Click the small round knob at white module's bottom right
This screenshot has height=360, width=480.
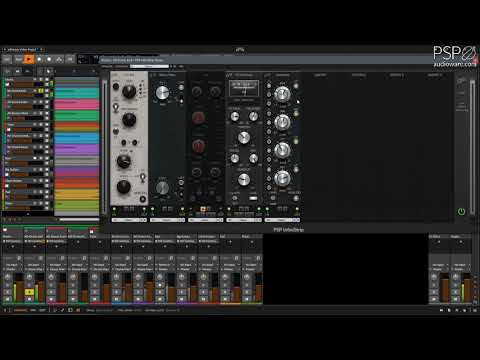coord(142,199)
